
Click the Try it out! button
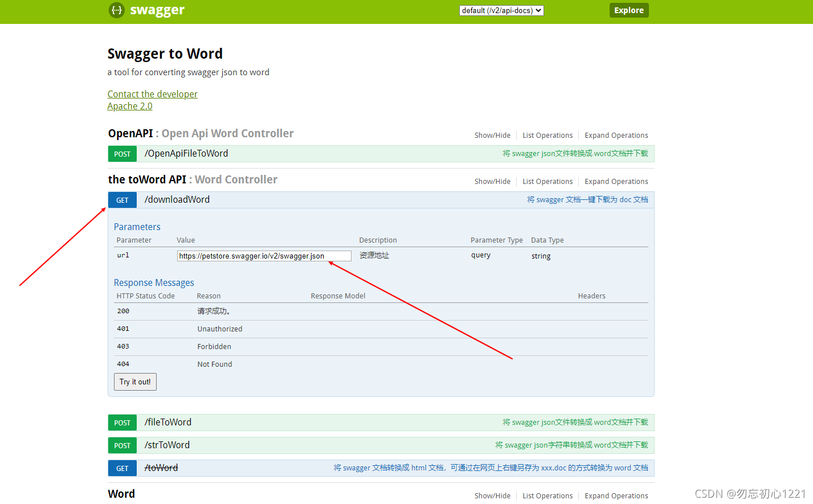click(135, 382)
